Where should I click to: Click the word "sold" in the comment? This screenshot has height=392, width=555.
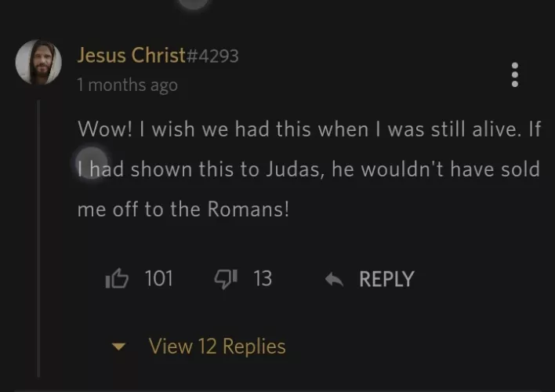521,169
